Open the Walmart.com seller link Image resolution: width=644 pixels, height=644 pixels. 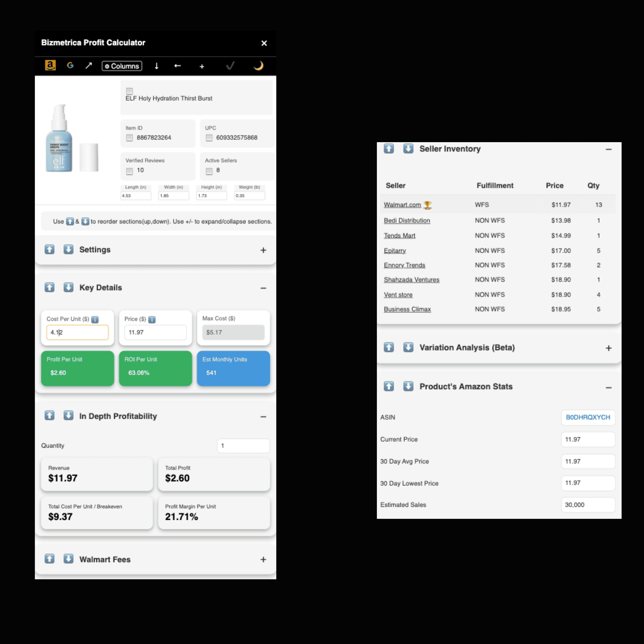click(x=402, y=205)
